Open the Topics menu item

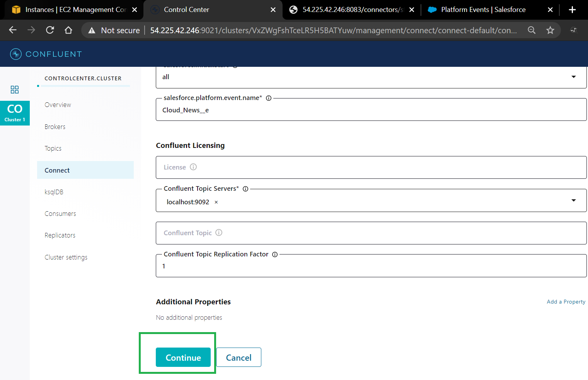pyautogui.click(x=53, y=148)
